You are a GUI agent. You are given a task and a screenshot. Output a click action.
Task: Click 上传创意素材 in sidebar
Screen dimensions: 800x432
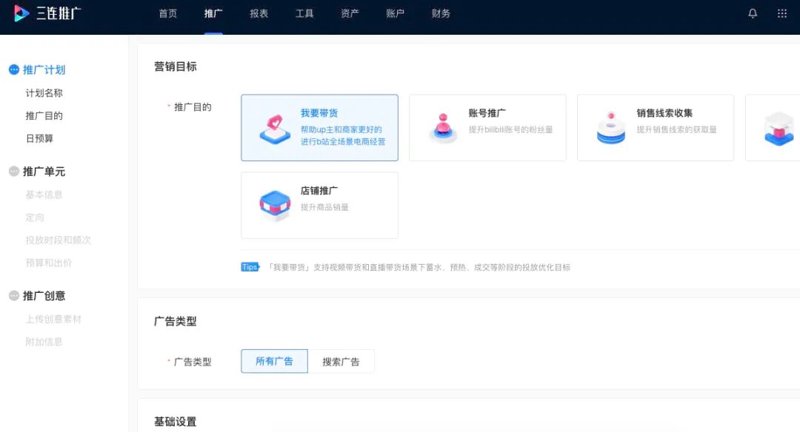pos(54,319)
